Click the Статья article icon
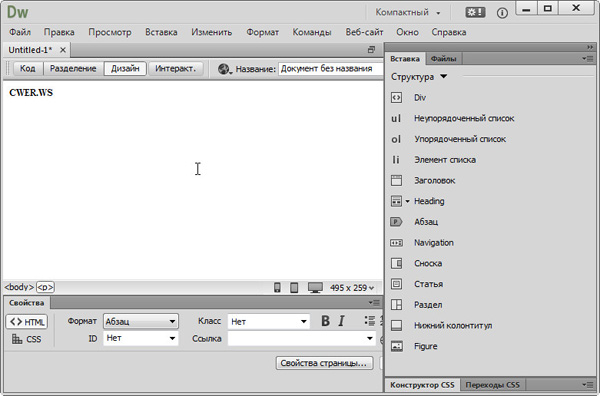The image size is (600, 396). tap(396, 284)
